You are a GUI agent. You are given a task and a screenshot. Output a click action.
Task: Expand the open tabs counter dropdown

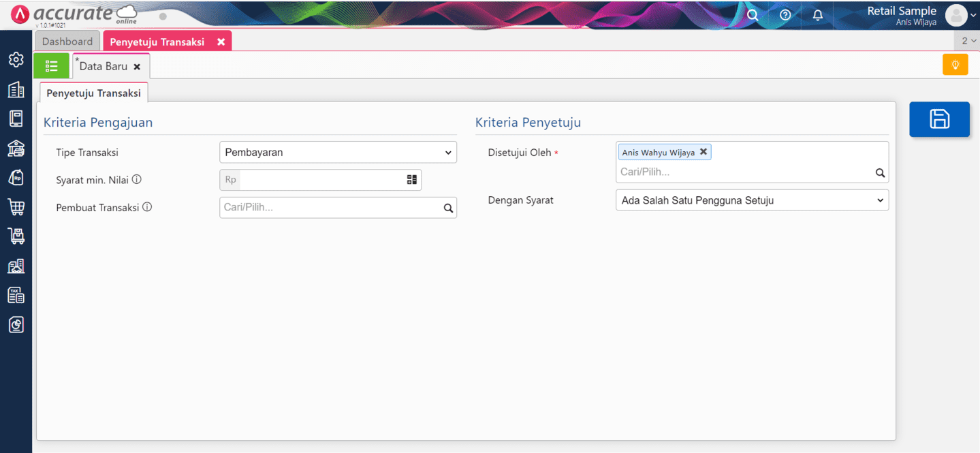tap(968, 41)
